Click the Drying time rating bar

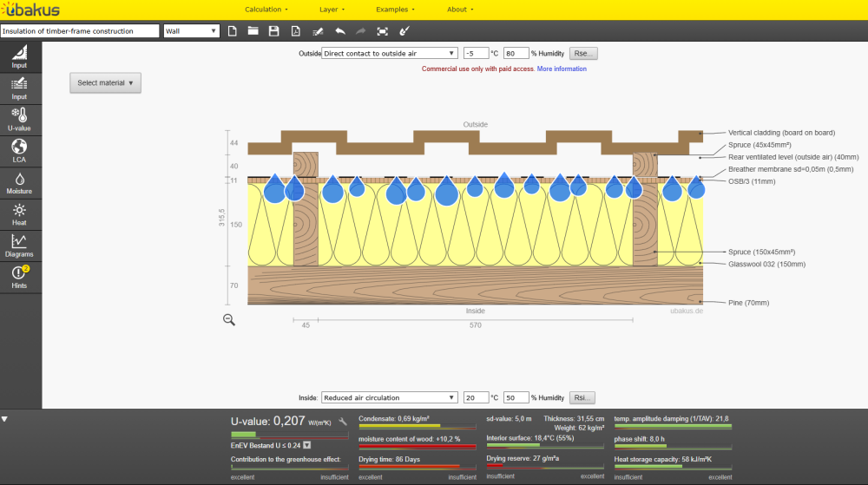point(418,467)
